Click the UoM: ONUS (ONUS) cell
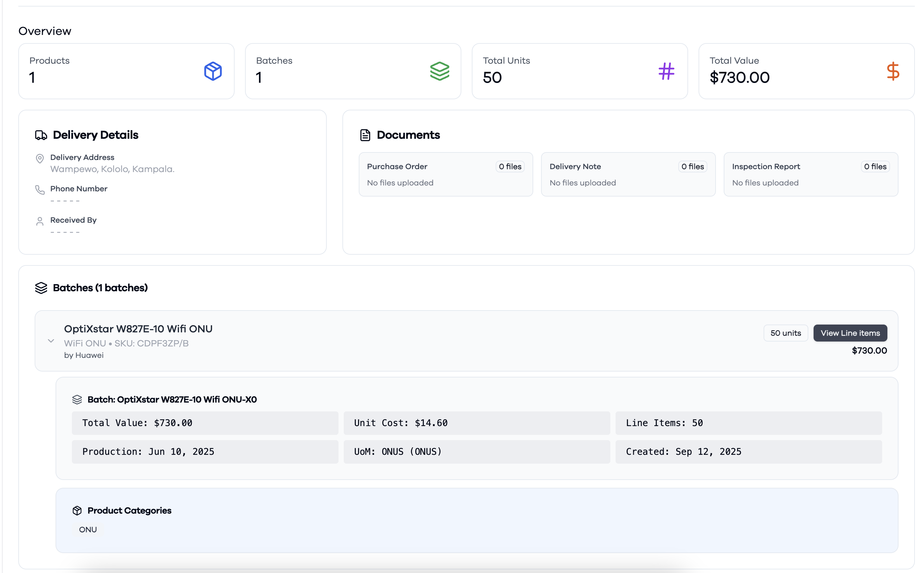The image size is (924, 573). [477, 452]
